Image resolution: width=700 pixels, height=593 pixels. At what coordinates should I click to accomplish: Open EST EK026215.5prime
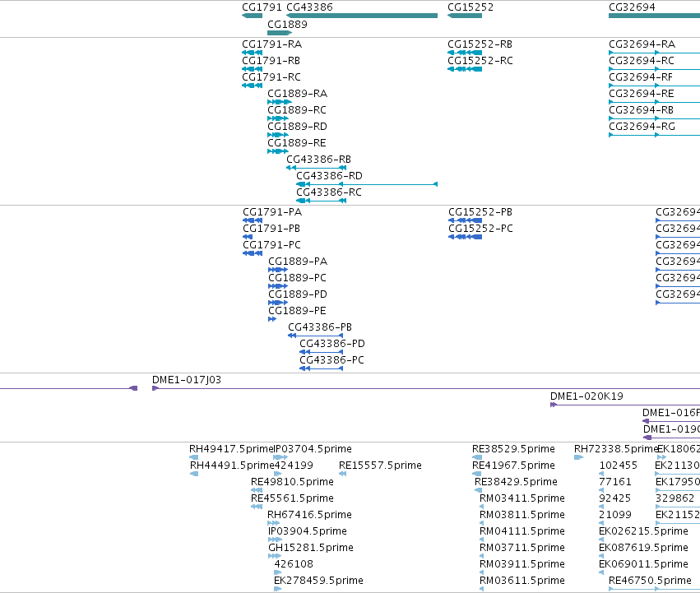[x=644, y=532]
